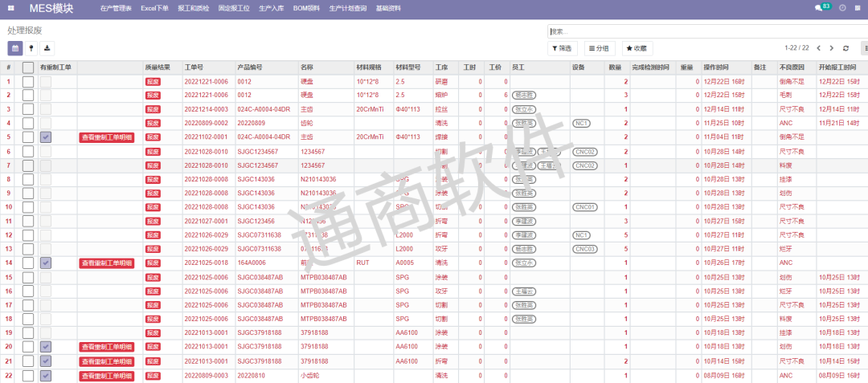Screen dimensions: 868x383
Task: Select the checkbox for row 5
Action: [x=28, y=137]
